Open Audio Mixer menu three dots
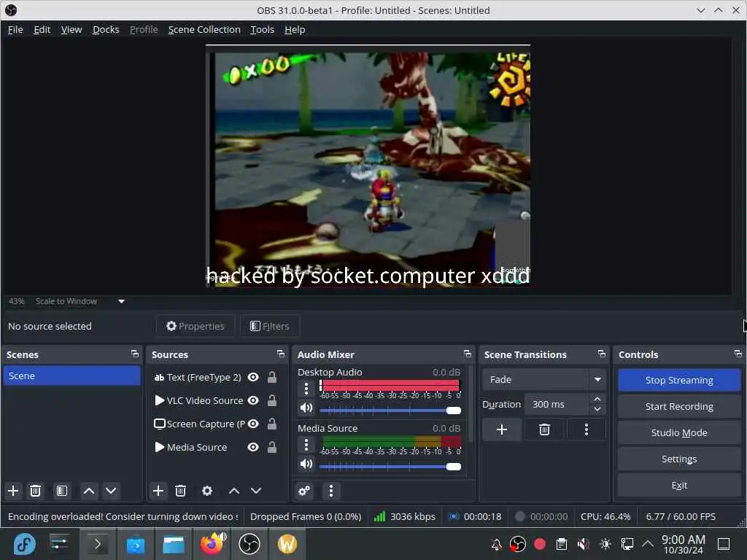Viewport: 747px width, 560px height. click(x=331, y=491)
